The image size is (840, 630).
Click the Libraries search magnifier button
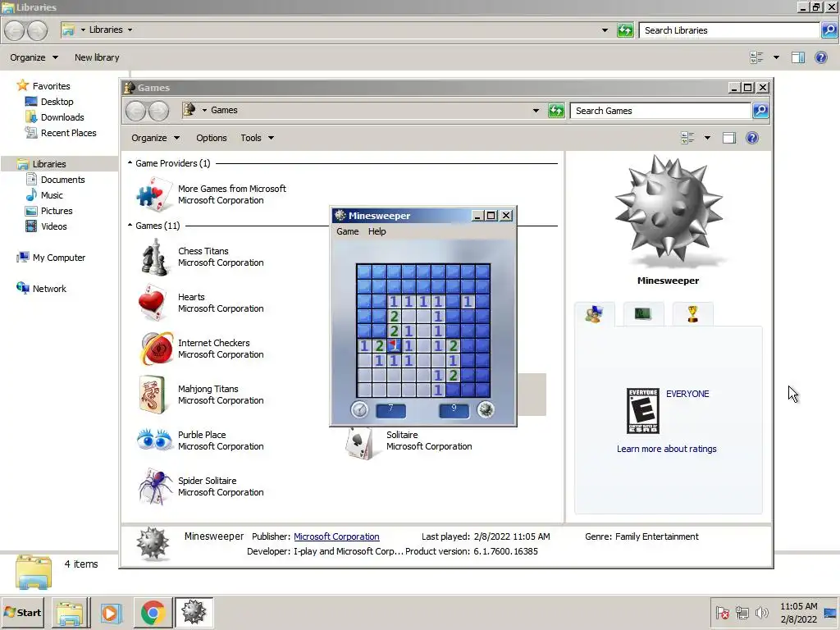click(x=829, y=30)
